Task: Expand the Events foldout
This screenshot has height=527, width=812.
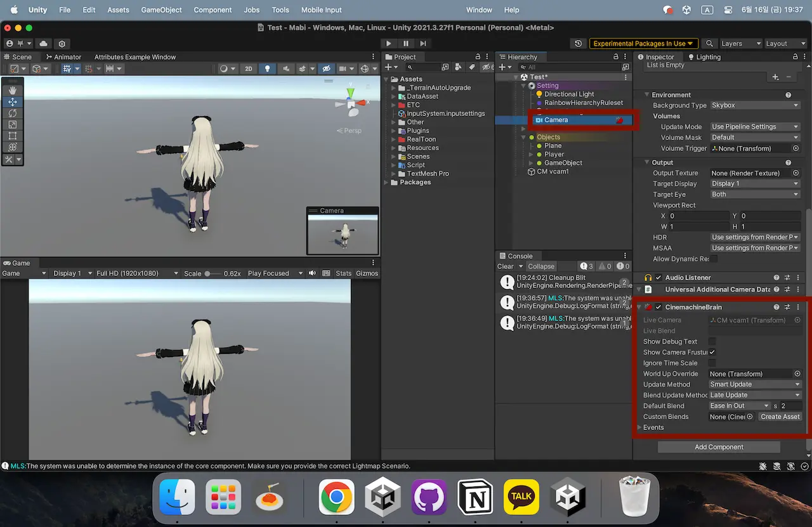Action: pos(639,427)
